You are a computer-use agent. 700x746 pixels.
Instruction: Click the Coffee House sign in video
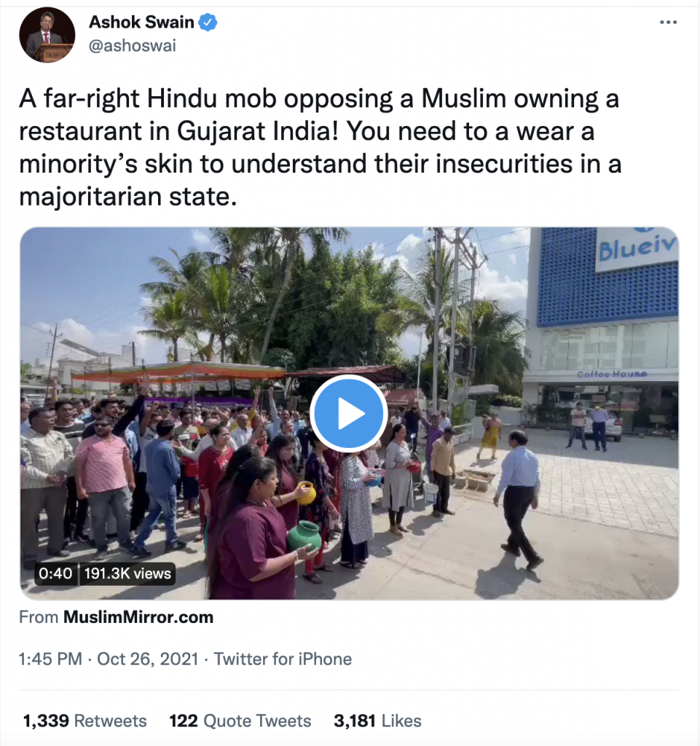point(611,374)
